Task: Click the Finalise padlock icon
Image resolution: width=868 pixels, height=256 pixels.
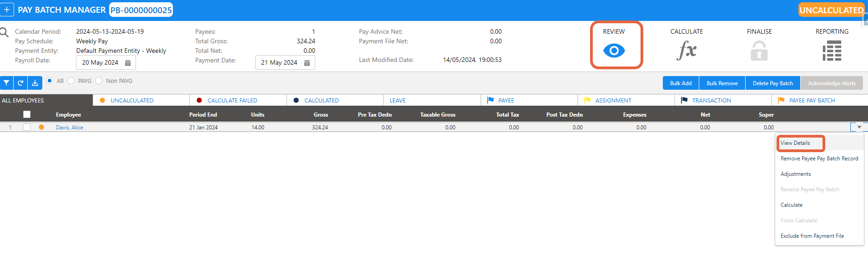Action: (759, 51)
